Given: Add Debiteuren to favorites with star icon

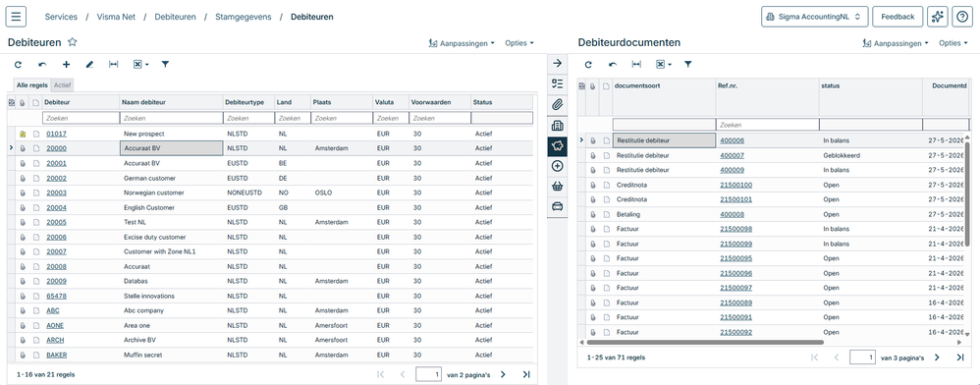Looking at the screenshot, I should 73,42.
